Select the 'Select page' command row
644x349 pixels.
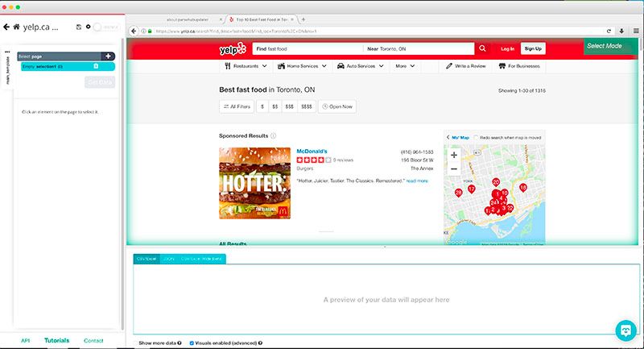tap(66, 56)
